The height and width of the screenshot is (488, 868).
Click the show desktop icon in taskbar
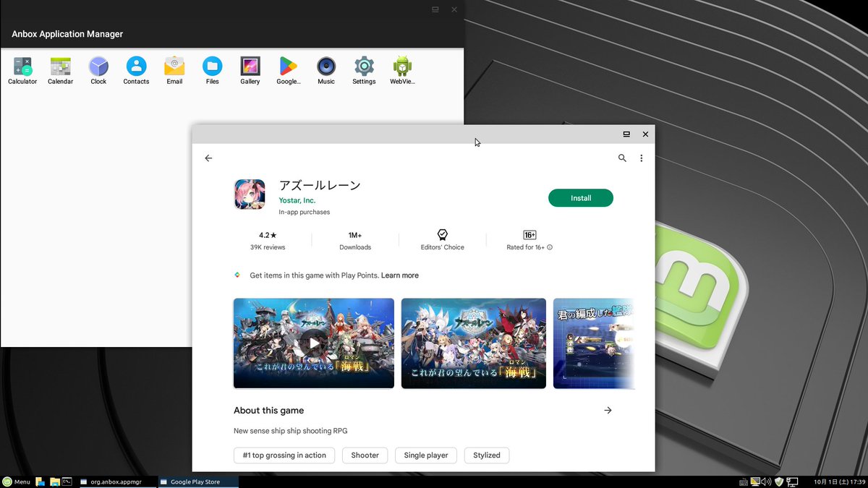point(41,481)
